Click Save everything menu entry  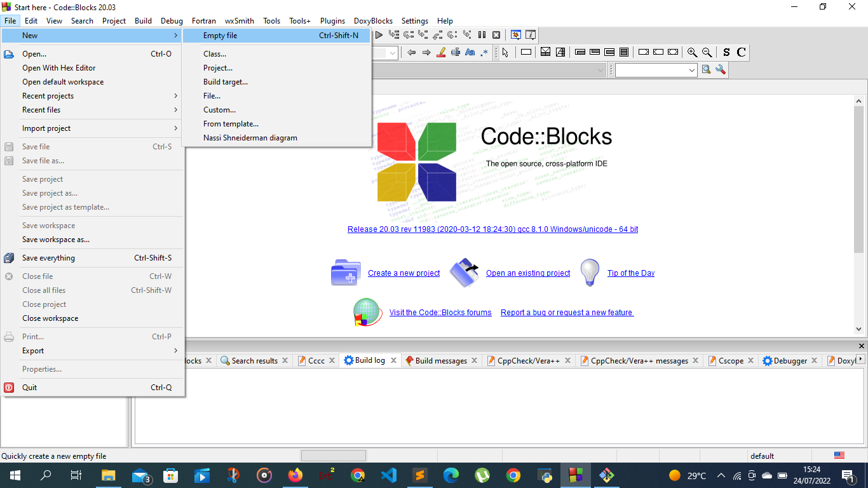click(93, 258)
